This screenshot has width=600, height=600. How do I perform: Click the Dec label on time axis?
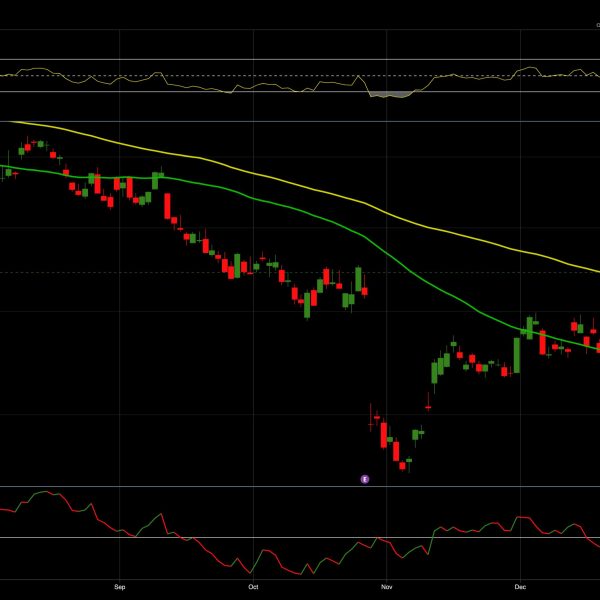pos(519,587)
